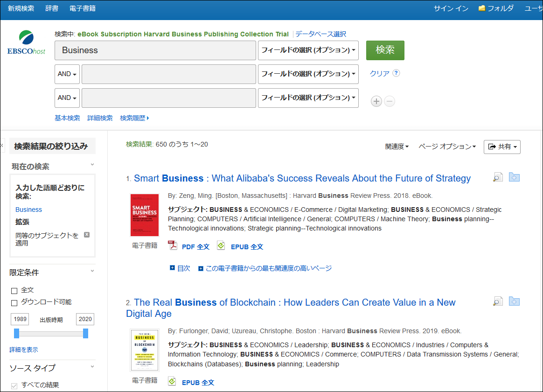
Task: Click the 2020 end year field
Action: (85, 319)
